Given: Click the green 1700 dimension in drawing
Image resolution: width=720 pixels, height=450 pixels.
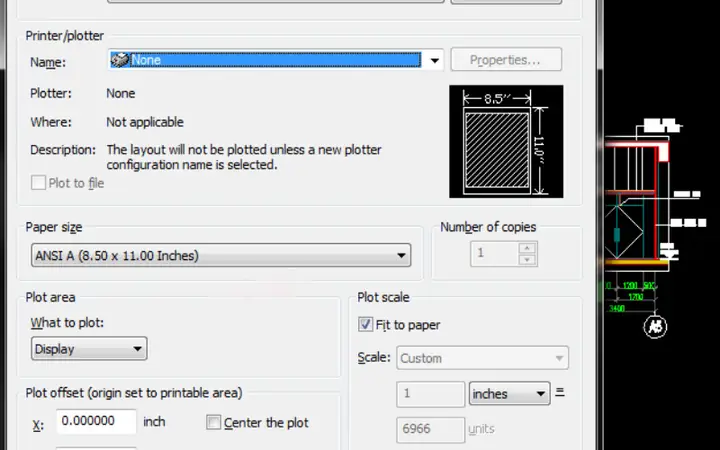Looking at the screenshot, I should point(636,297).
